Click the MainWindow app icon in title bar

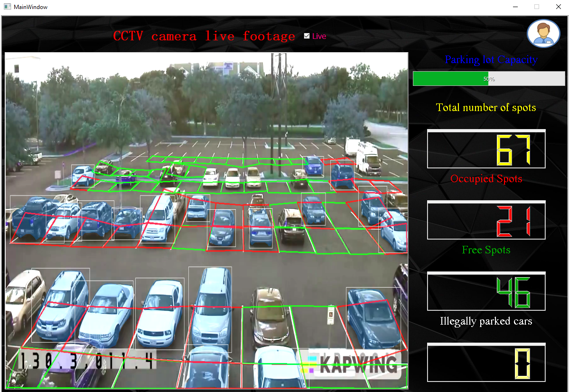point(7,7)
